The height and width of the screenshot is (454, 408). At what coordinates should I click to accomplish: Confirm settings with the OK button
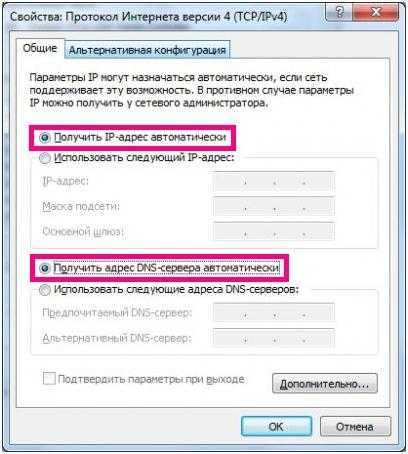[x=276, y=426]
